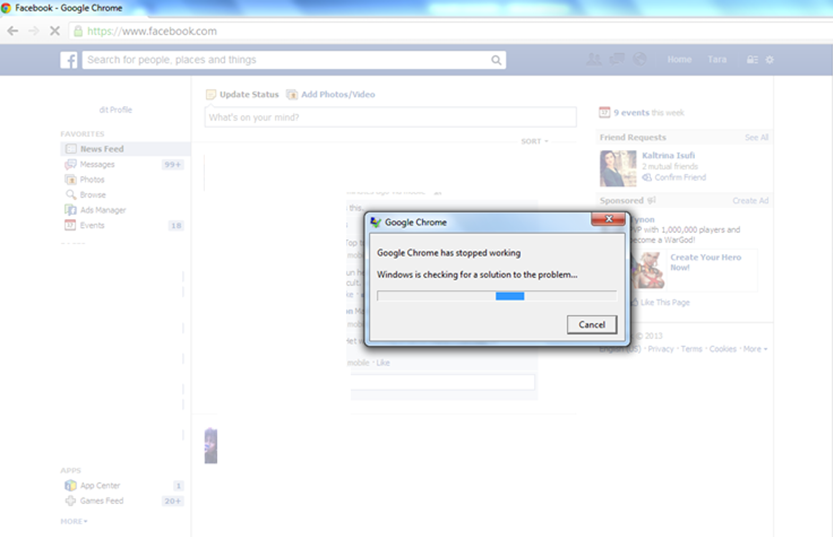833x537 pixels.
Task: Open messages icon in header
Action: [x=617, y=59]
